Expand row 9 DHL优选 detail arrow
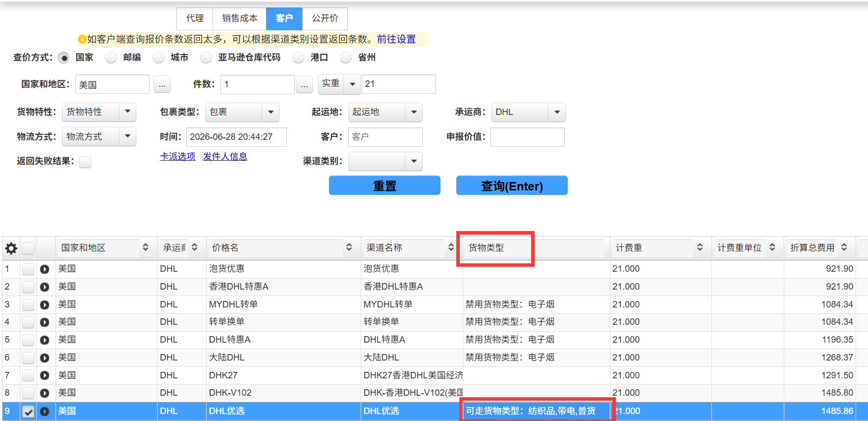This screenshot has height=421, width=868. click(45, 411)
